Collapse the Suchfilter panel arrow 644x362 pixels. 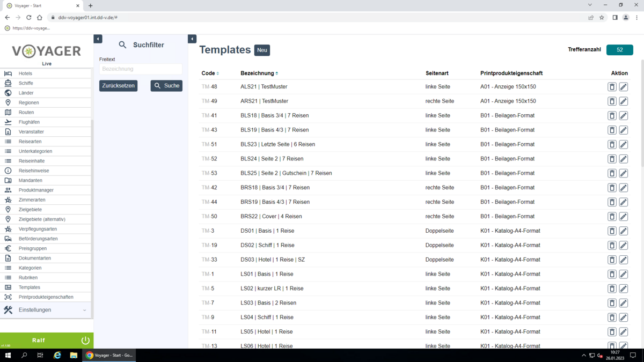[x=192, y=39]
